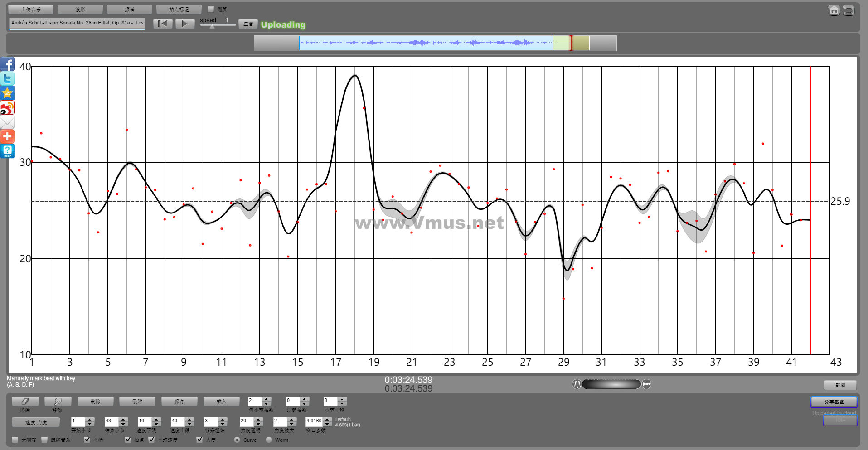Open the Weibo share icon
Viewport: 868px width, 450px height.
point(7,108)
